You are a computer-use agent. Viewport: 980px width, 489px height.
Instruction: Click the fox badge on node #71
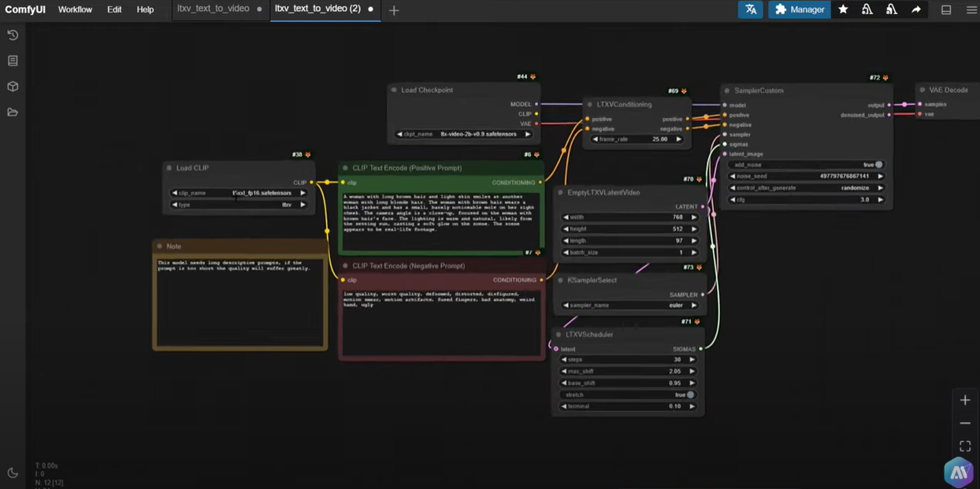(x=697, y=322)
